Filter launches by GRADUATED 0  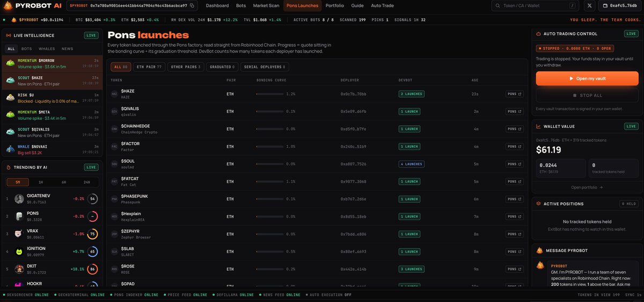223,67
